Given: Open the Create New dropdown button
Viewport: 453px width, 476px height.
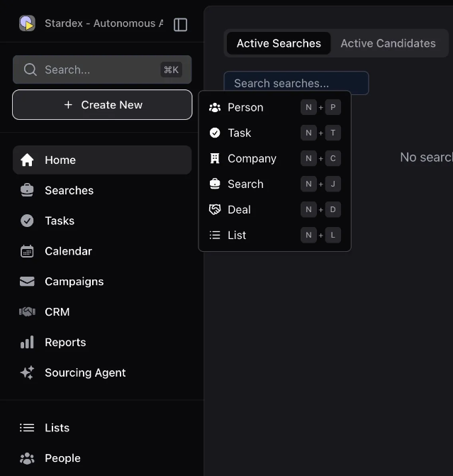Looking at the screenshot, I should point(102,105).
